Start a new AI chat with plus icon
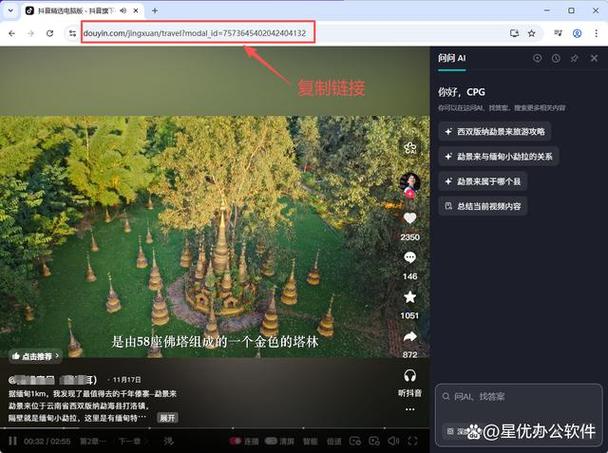 click(538, 59)
